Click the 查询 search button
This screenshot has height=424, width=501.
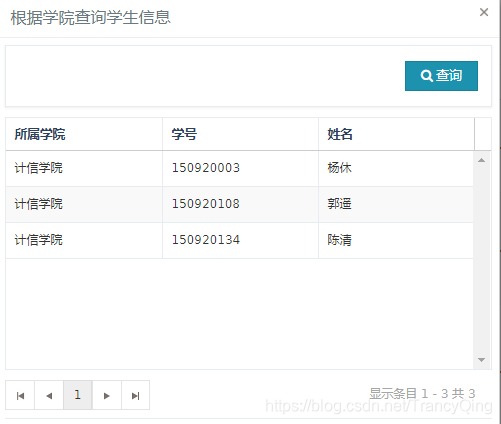(441, 76)
